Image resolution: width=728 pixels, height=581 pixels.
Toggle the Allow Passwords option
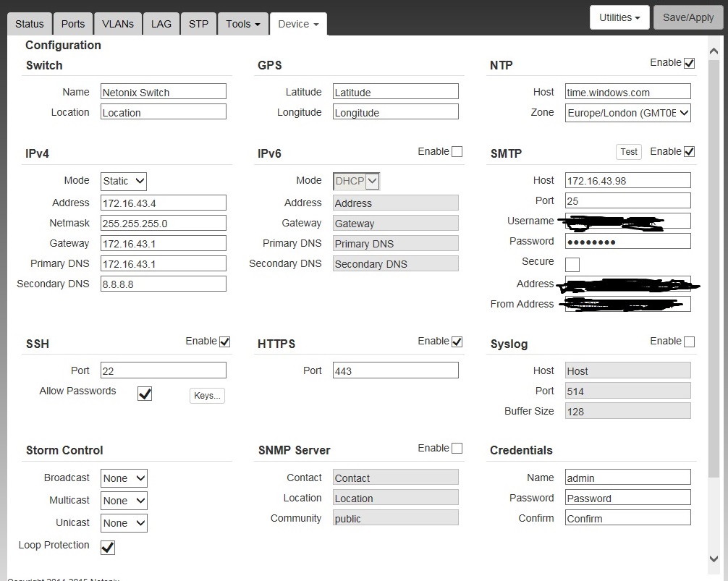coord(144,394)
